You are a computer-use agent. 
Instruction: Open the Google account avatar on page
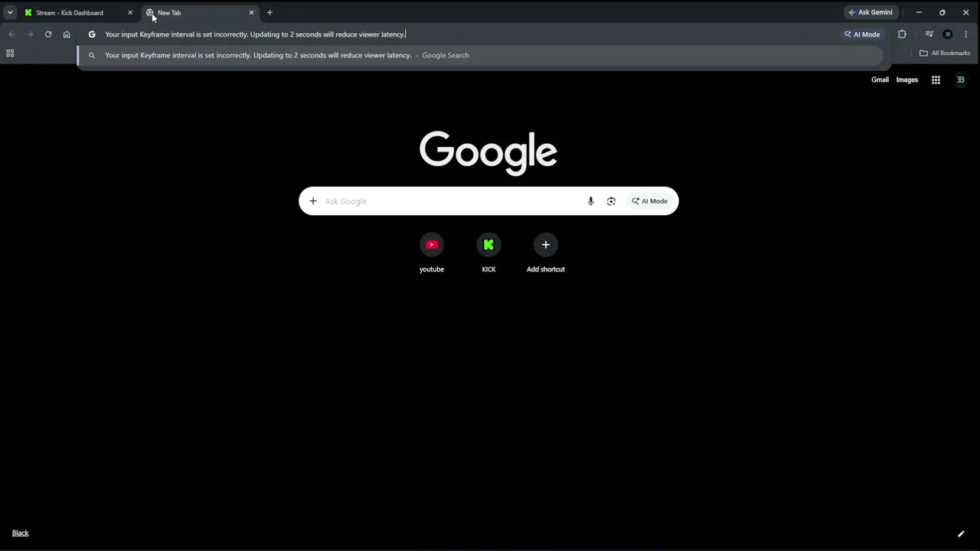click(960, 80)
